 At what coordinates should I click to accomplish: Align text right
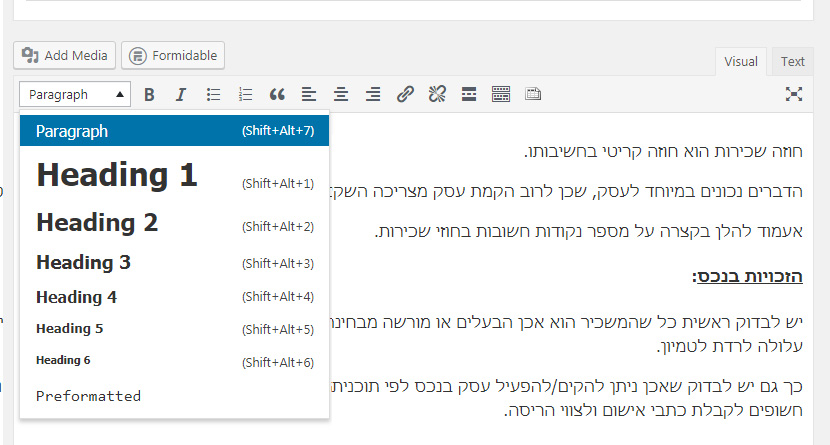(373, 95)
